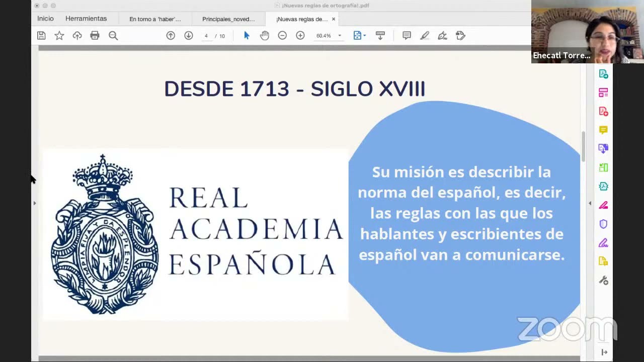The height and width of the screenshot is (362, 644).
Task: Open the purple Fill & Sign tool
Action: (x=603, y=243)
